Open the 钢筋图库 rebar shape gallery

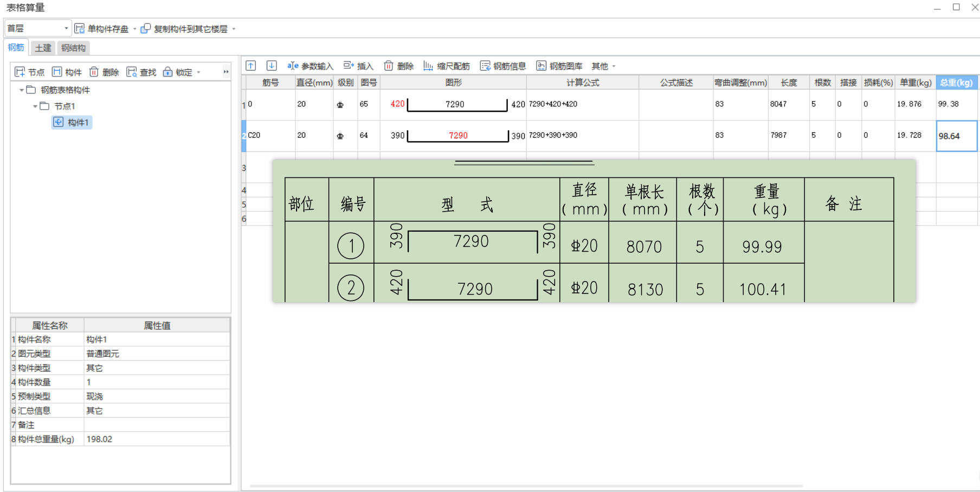click(x=559, y=66)
